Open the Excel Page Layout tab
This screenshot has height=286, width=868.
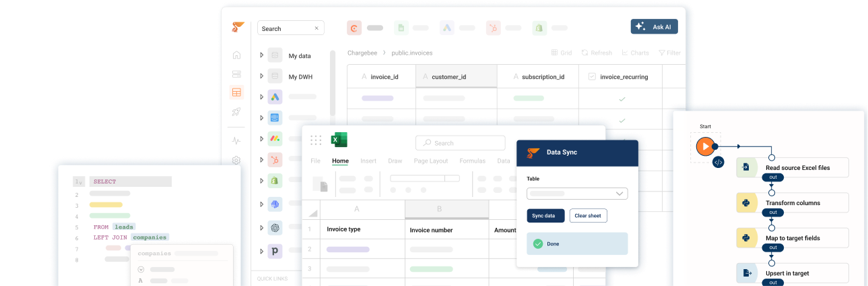[431, 161]
